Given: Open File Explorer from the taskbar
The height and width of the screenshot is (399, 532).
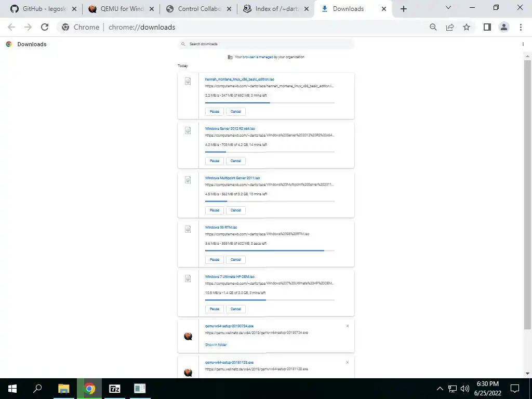Looking at the screenshot, I should (x=63, y=389).
